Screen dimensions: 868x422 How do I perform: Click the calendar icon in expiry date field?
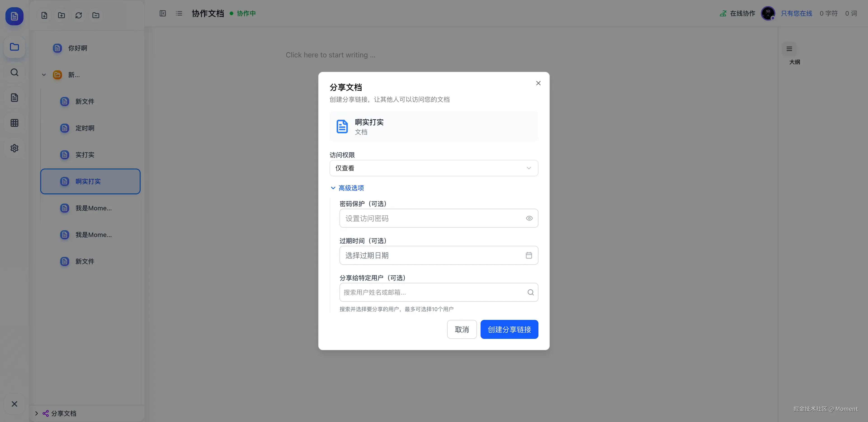529,255
